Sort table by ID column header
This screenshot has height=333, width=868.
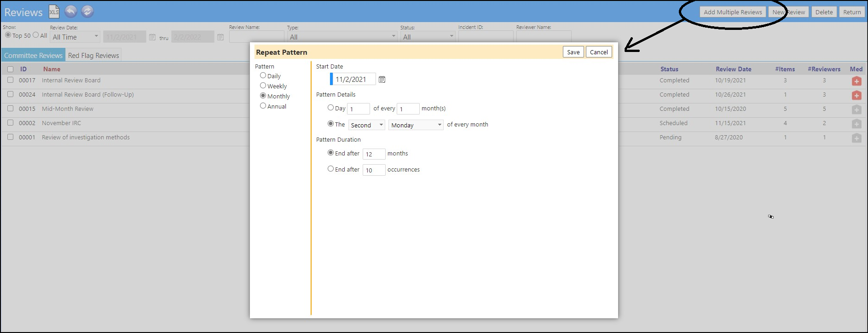[x=23, y=69]
